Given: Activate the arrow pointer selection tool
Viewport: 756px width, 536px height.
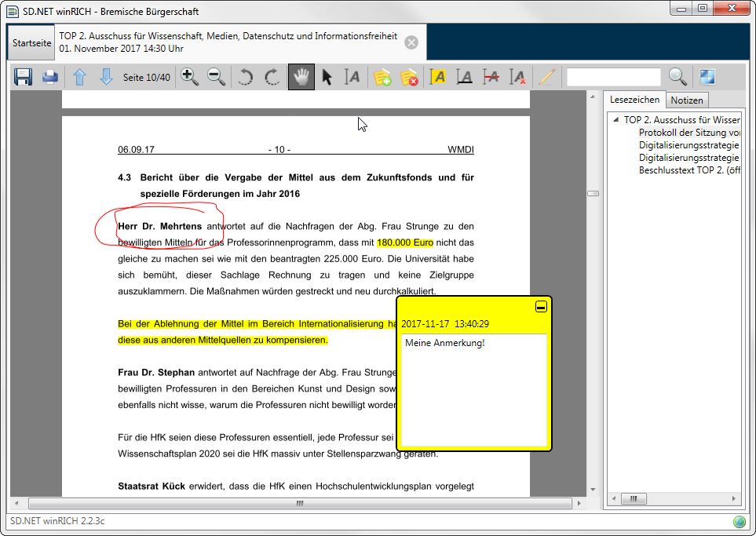Looking at the screenshot, I should click(x=327, y=77).
